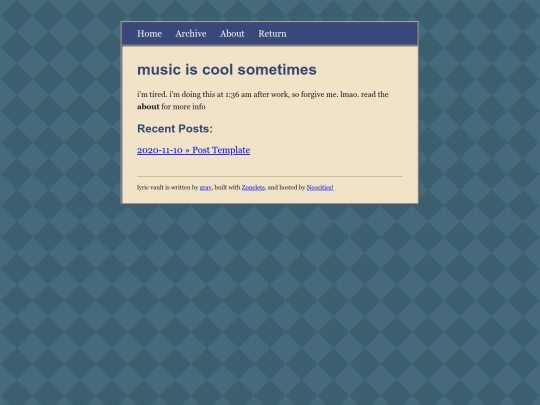This screenshot has height=405, width=540.
Task: Click the "Recent Posts:" heading
Action: [175, 128]
